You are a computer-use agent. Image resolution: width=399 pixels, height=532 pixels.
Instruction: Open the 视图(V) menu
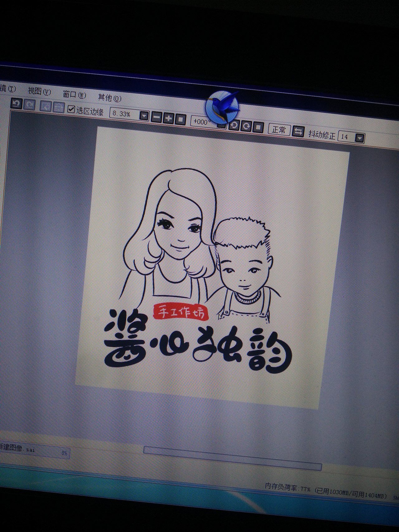39,91
